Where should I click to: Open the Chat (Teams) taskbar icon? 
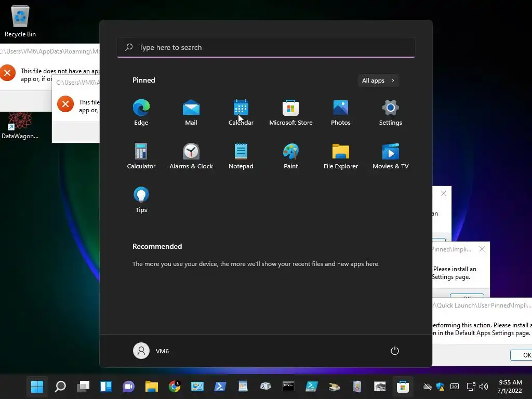point(129,387)
